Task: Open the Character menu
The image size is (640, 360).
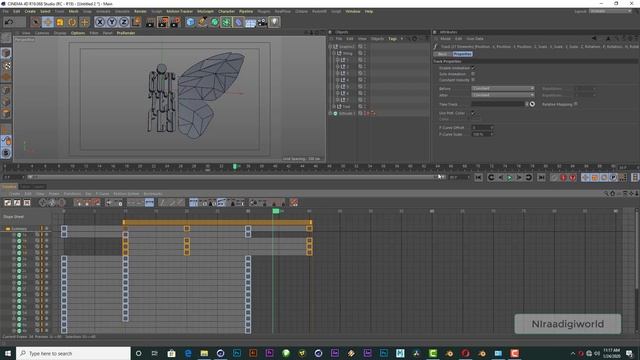Action: pos(226,11)
